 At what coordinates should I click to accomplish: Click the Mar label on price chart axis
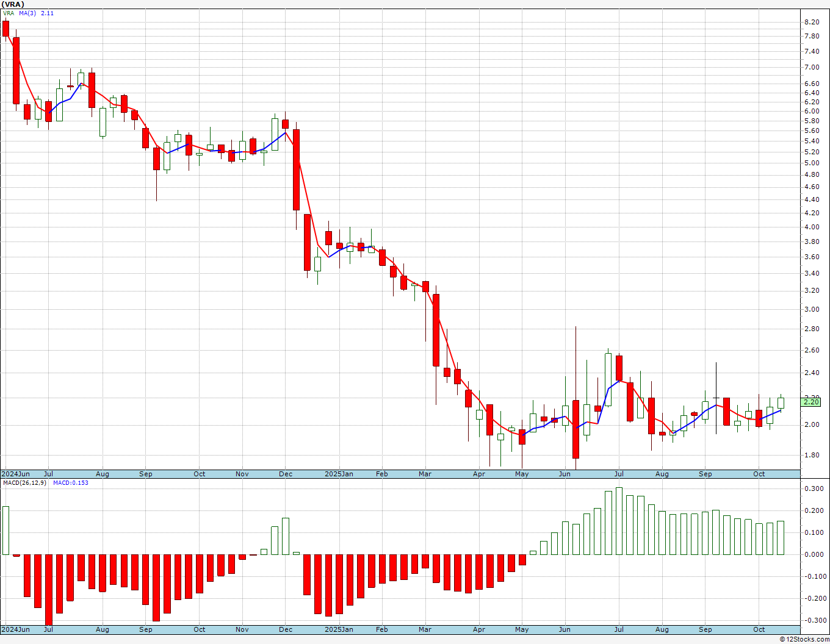(x=425, y=474)
